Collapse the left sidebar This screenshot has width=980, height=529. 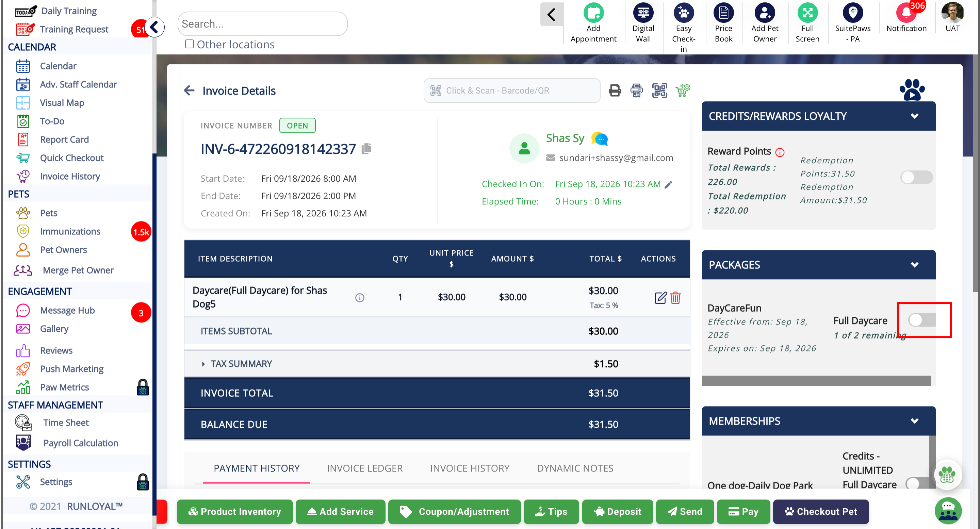(154, 27)
